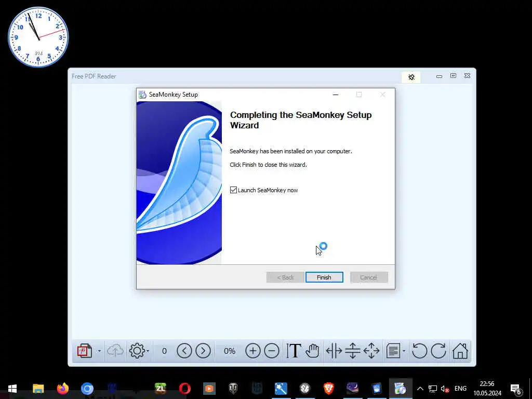Expand the settings gear dropdown arrow
The image size is (532, 399).
tap(148, 351)
